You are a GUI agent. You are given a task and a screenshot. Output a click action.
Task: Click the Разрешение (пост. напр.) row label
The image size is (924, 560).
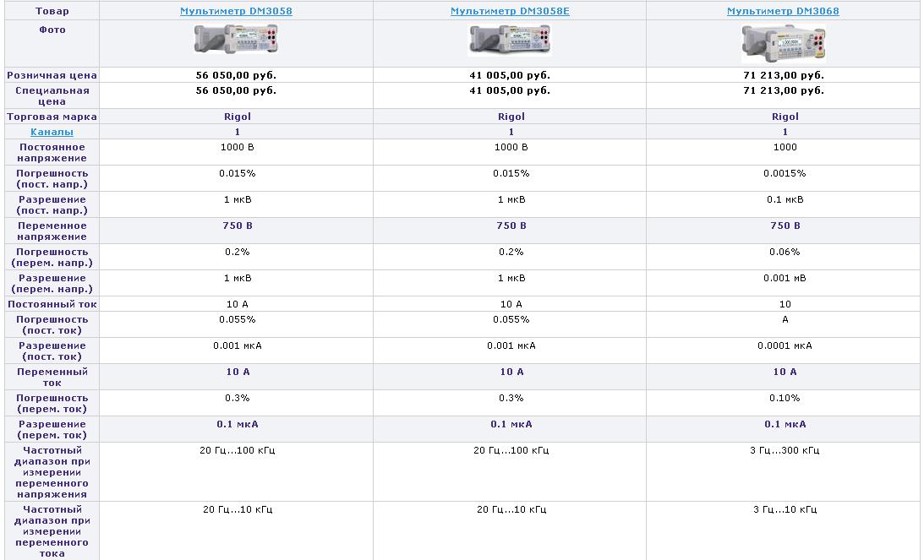coord(52,205)
